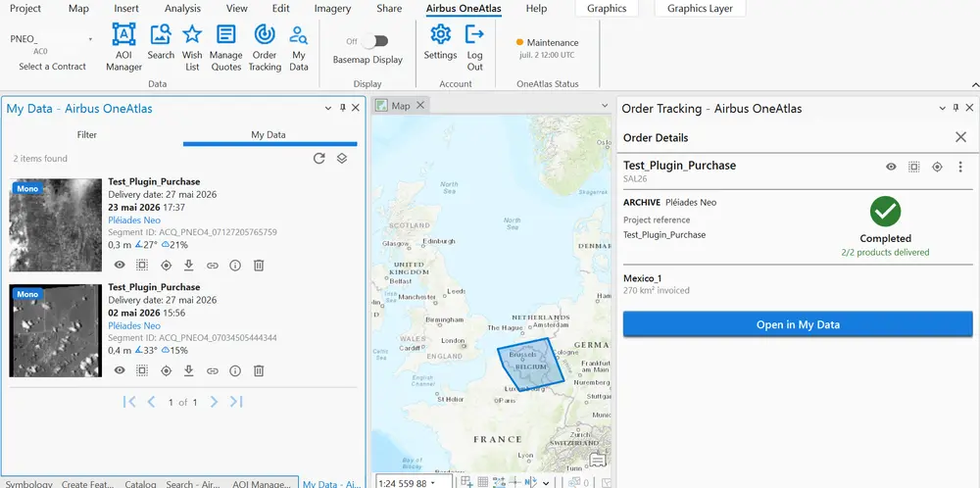Open the Help ribbon tab
This screenshot has height=488, width=980.
(536, 8)
